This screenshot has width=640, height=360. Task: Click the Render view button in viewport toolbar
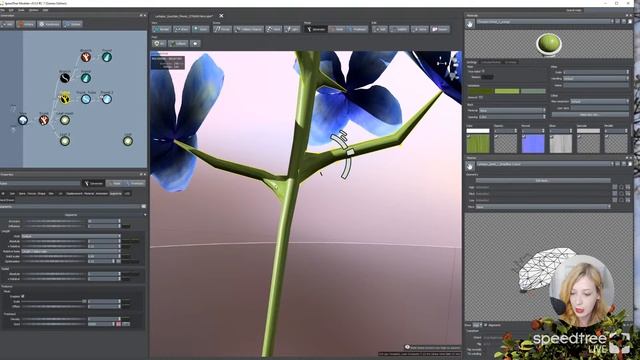tap(162, 29)
